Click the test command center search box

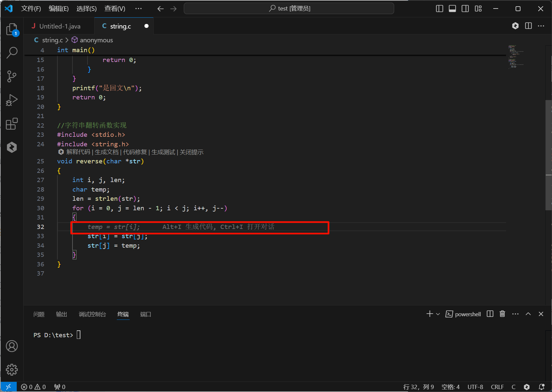tap(289, 9)
